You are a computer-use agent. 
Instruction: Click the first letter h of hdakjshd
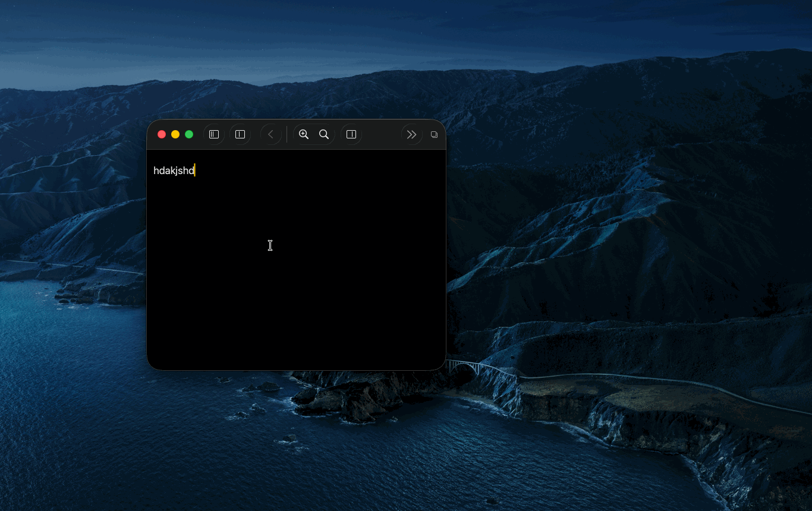(x=156, y=171)
